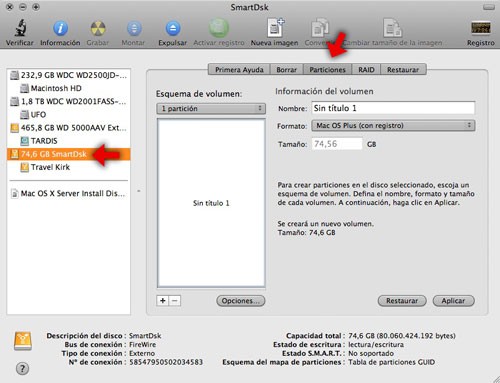The image size is (500, 383).
Task: Select the Mac OS X Server Install Disc image
Action: pyautogui.click(x=69, y=193)
